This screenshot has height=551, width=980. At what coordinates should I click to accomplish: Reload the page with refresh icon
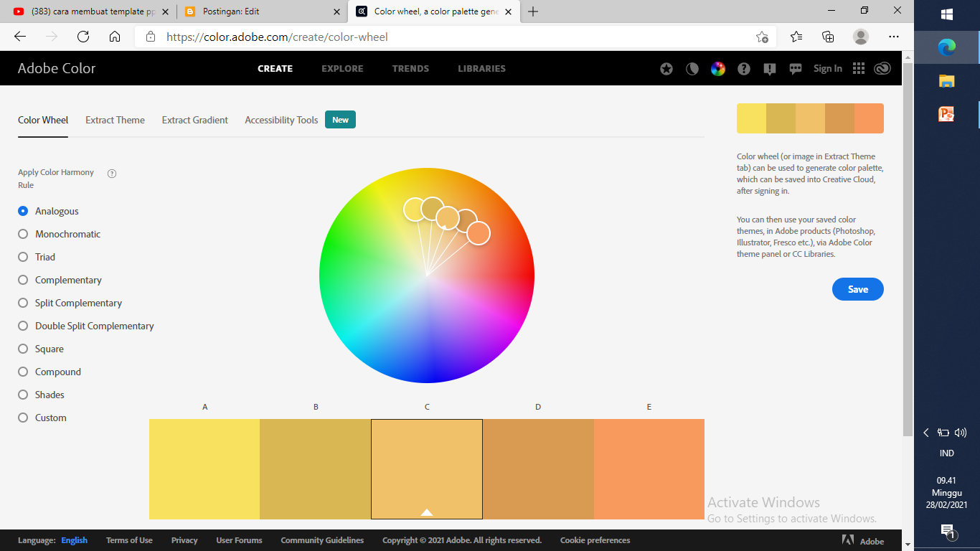pyautogui.click(x=83, y=37)
